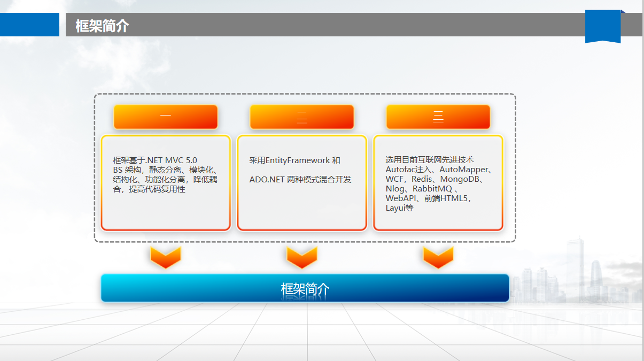
Task: Click the line "合，提高代码复用性"
Action: 149,189
